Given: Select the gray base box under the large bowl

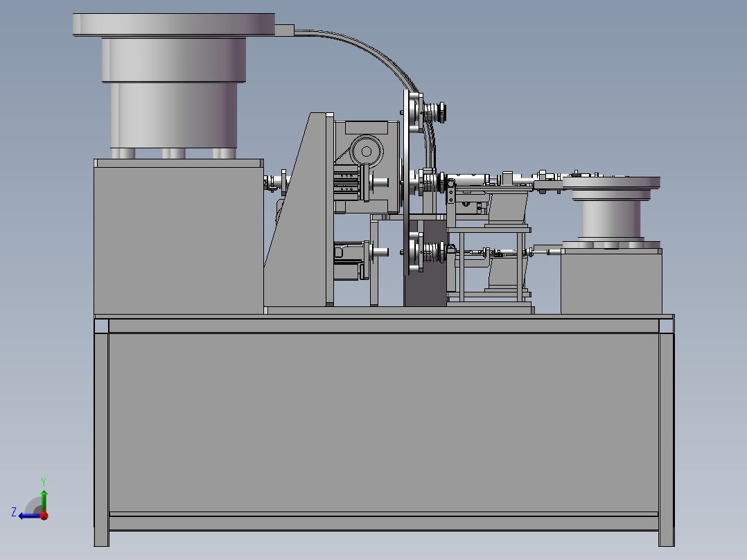Looking at the screenshot, I should (x=179, y=237).
